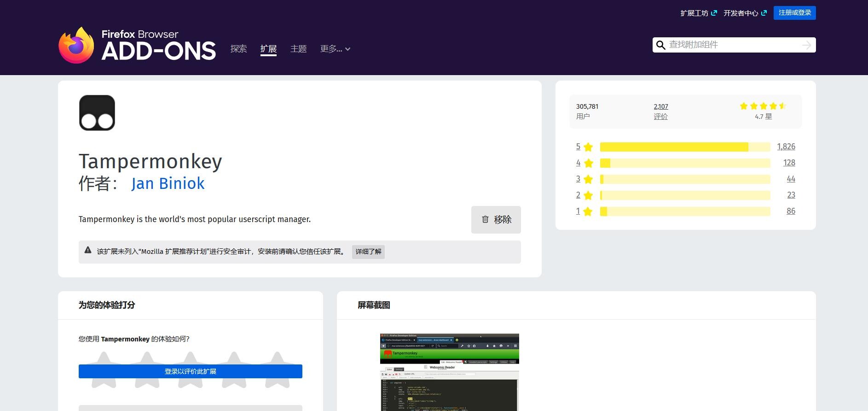Open author Jan Biniok link
The width and height of the screenshot is (868, 411).
168,183
